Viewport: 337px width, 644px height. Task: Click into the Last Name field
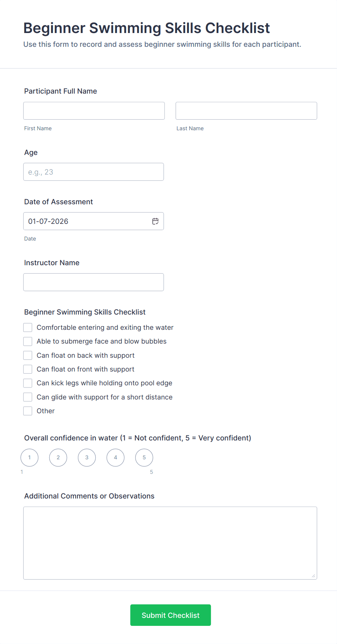point(246,111)
